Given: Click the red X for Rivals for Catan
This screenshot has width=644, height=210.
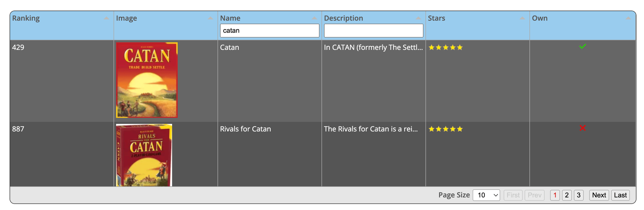Looking at the screenshot, I should pos(582,128).
